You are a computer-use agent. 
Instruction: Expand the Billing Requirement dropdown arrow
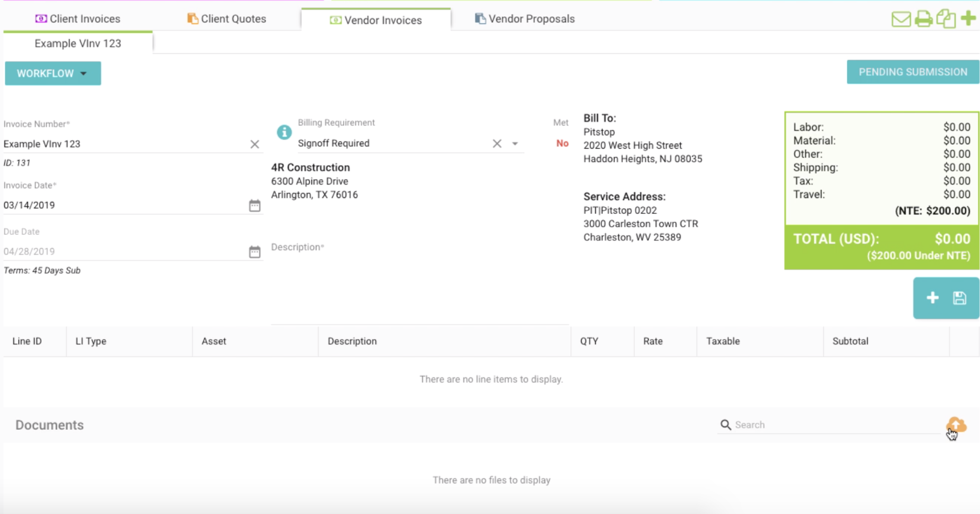point(515,144)
